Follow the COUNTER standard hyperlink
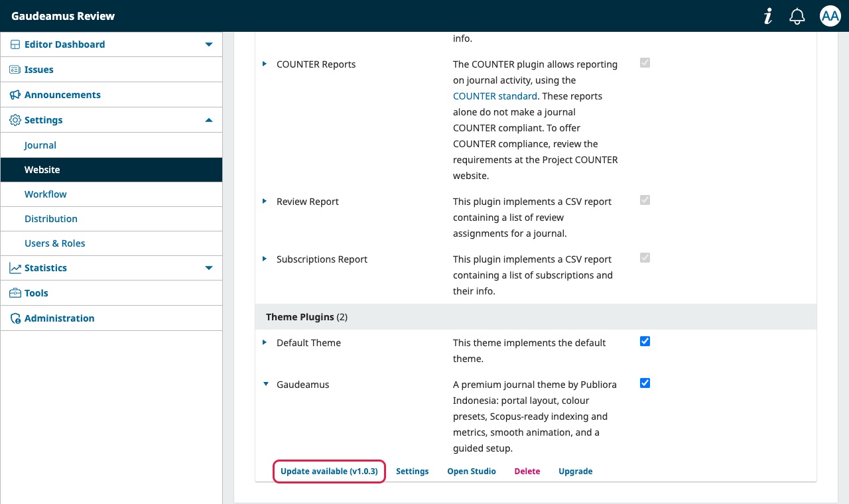This screenshot has width=849, height=504. click(495, 96)
